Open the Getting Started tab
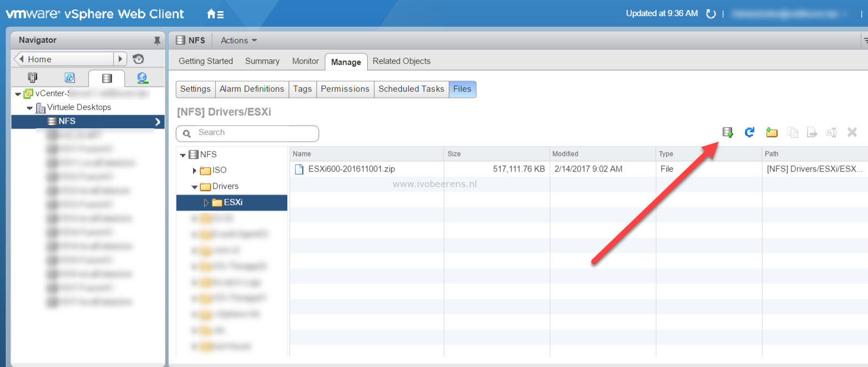 click(206, 61)
